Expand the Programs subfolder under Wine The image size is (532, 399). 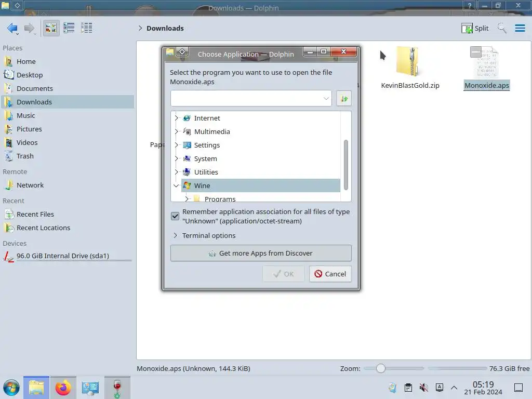point(187,199)
